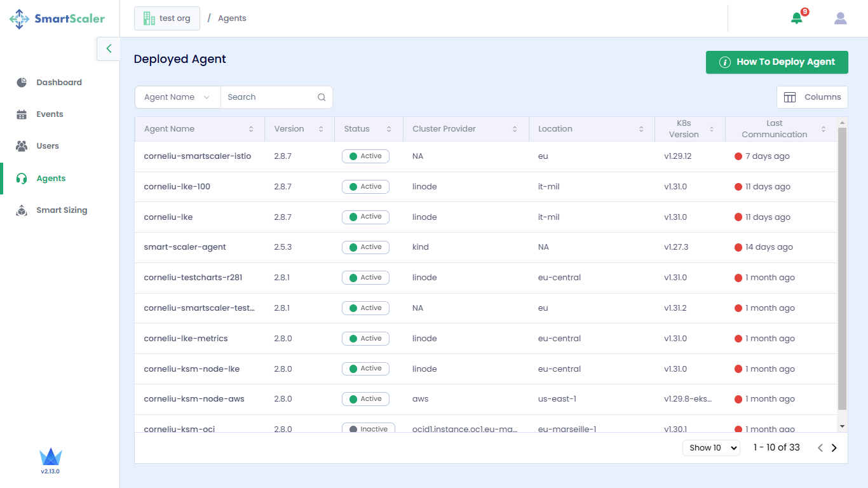
Task: Click the Agents headset icon
Action: pyautogui.click(x=22, y=179)
